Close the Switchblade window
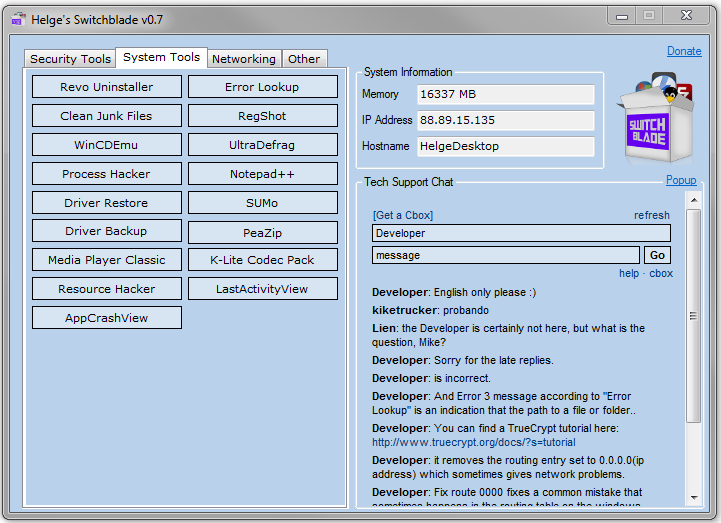Screen dimensions: 721x523 [x=686, y=16]
